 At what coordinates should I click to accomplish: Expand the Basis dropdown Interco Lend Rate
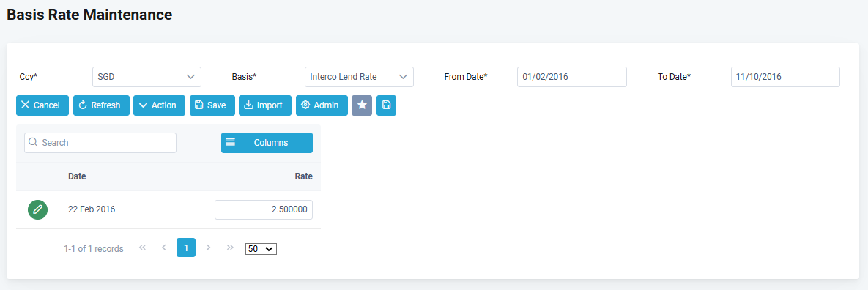(359, 77)
